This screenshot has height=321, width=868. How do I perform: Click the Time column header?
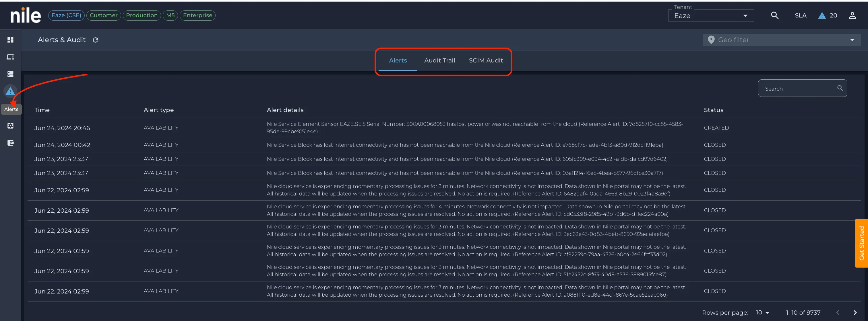42,110
